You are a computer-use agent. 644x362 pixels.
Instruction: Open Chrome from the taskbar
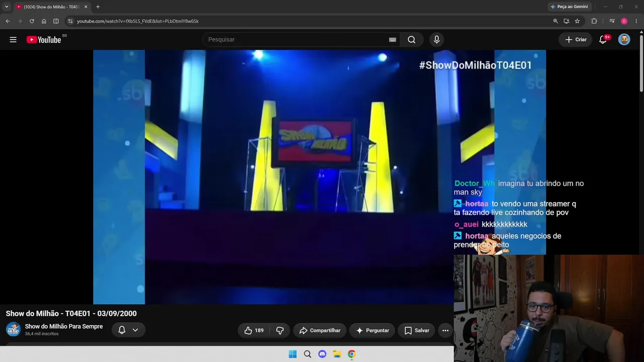tap(352, 354)
